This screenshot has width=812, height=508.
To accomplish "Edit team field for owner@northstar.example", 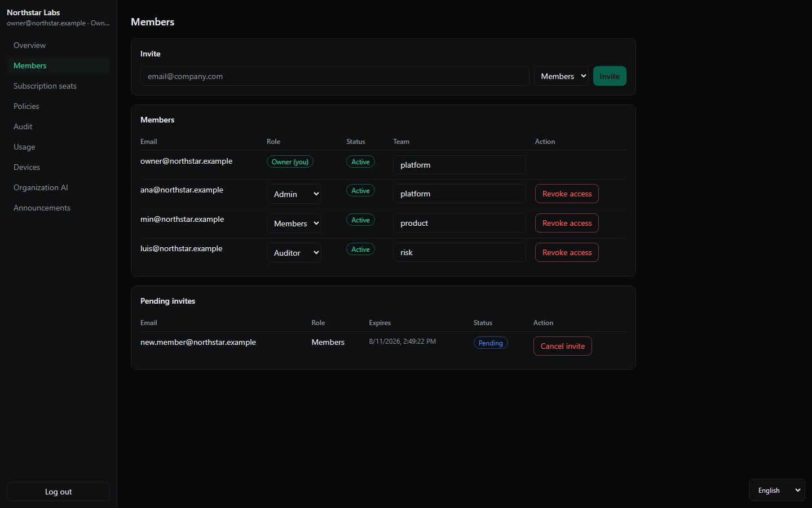I will click(x=460, y=165).
